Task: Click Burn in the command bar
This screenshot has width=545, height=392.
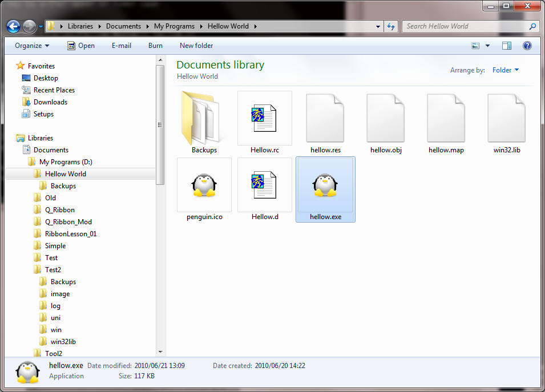Action: tap(155, 46)
